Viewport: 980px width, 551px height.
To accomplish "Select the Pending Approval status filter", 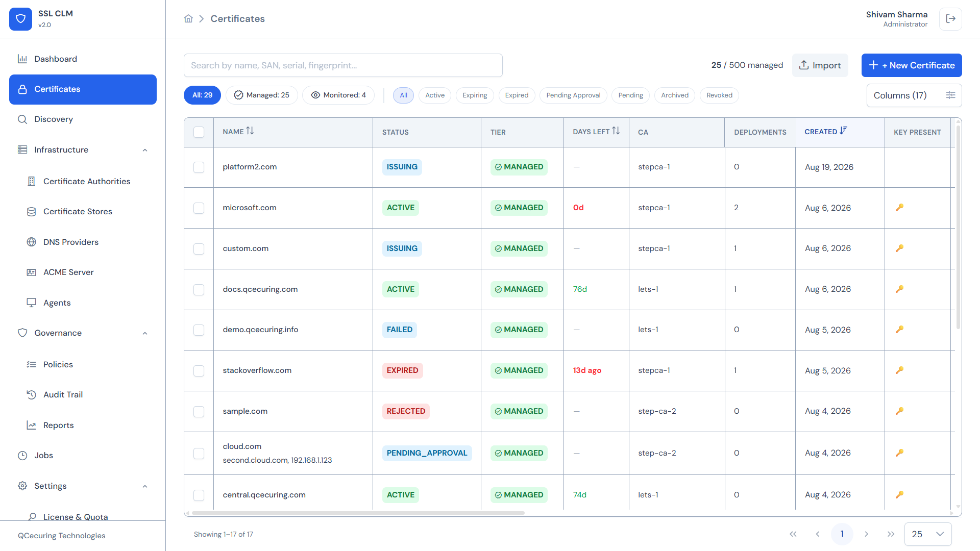I will (573, 95).
